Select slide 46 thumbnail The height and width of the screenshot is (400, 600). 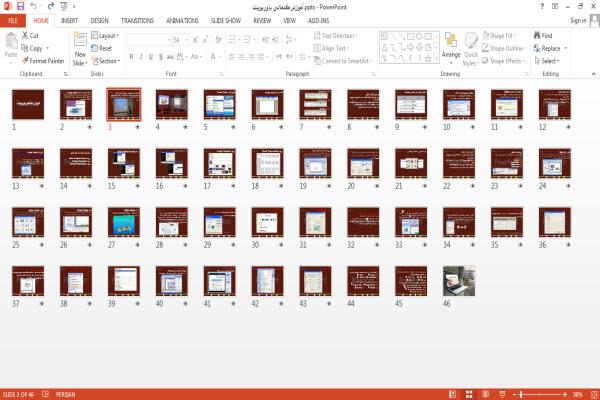[459, 281]
